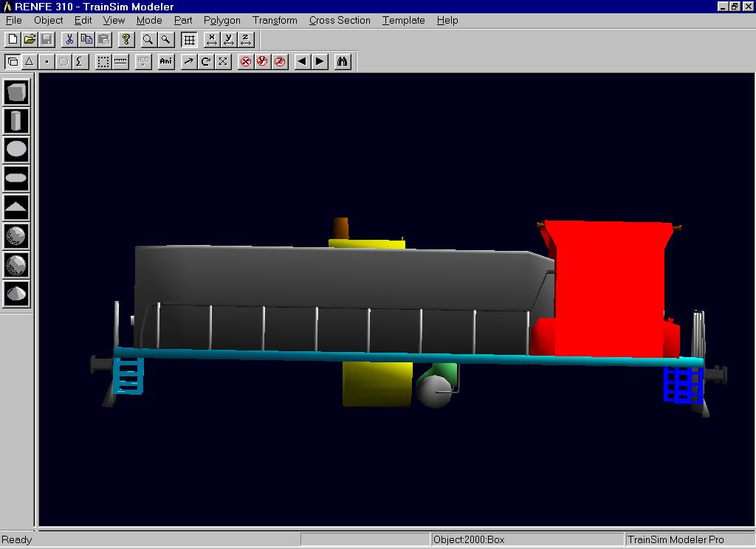Expand the Transform menu

tap(275, 20)
